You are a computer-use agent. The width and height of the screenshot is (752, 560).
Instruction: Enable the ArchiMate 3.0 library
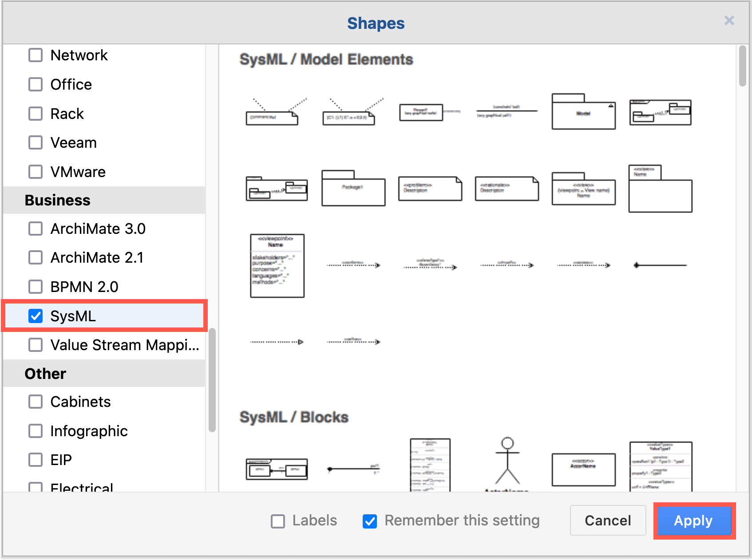[36, 229]
